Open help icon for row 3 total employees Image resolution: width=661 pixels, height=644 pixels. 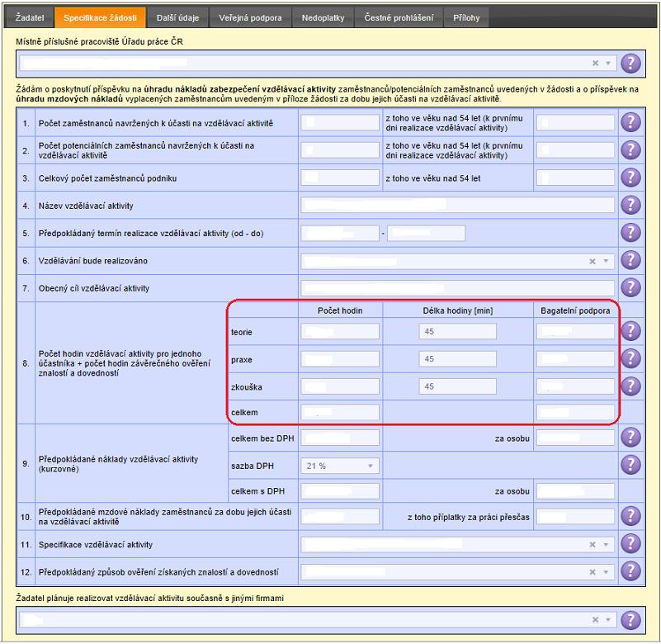630,178
